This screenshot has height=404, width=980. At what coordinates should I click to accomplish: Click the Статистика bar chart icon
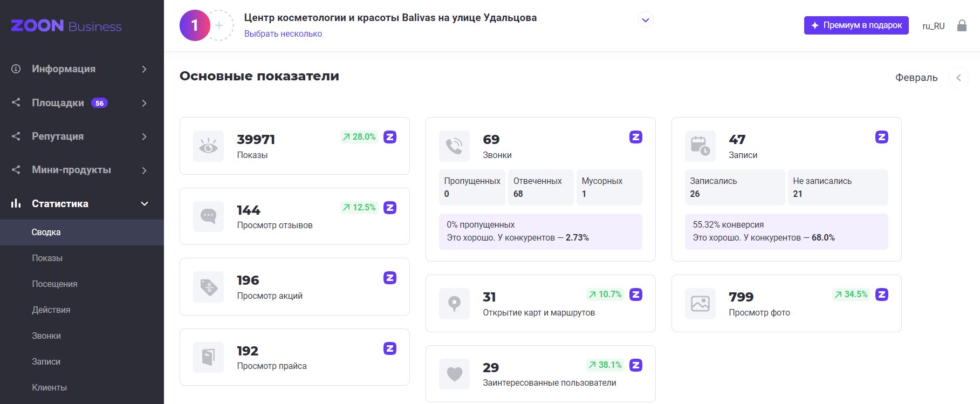click(16, 203)
